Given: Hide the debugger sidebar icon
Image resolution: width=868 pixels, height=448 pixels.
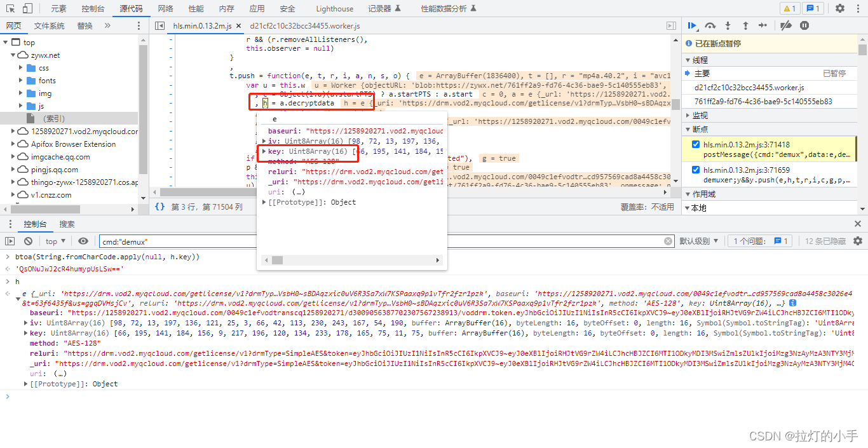Looking at the screenshot, I should 671,25.
